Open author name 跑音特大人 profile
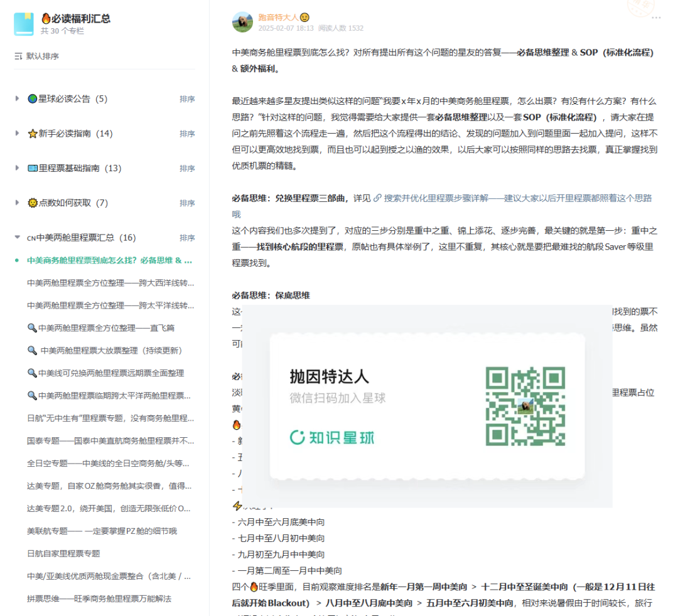This screenshot has width=678, height=616. pos(279,18)
